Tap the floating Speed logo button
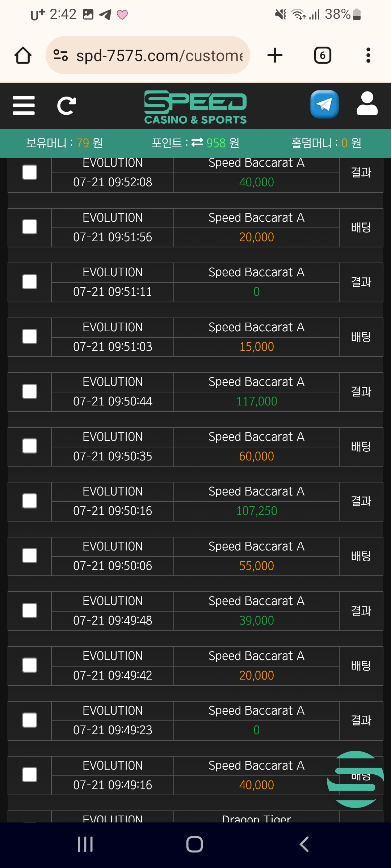Screen dimensions: 391x868 coord(356,779)
